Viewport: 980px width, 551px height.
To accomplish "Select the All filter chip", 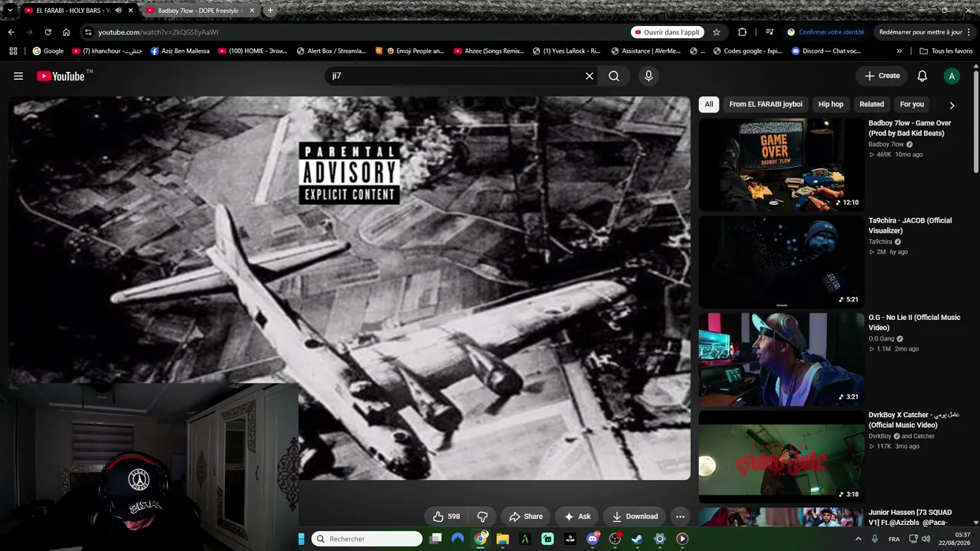I will [709, 104].
